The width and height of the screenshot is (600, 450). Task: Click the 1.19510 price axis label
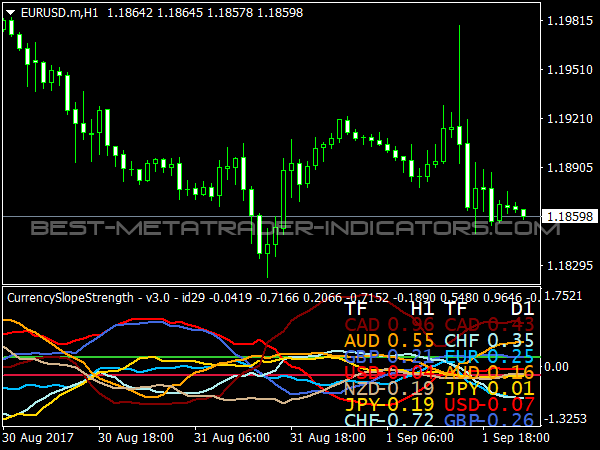(x=570, y=70)
